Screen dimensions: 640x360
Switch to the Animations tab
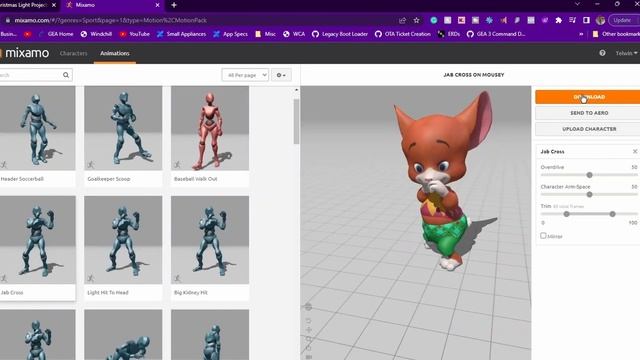pos(115,53)
